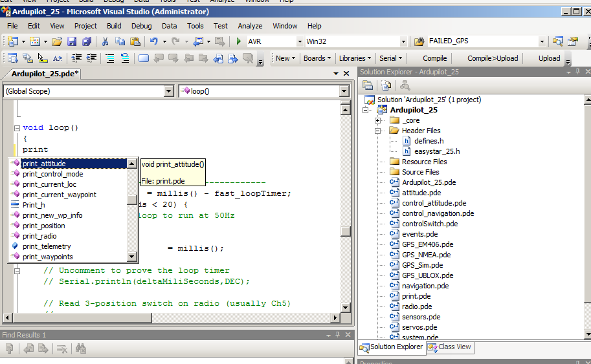
Task: Click the Navigate Backward icon
Action: coord(198,41)
